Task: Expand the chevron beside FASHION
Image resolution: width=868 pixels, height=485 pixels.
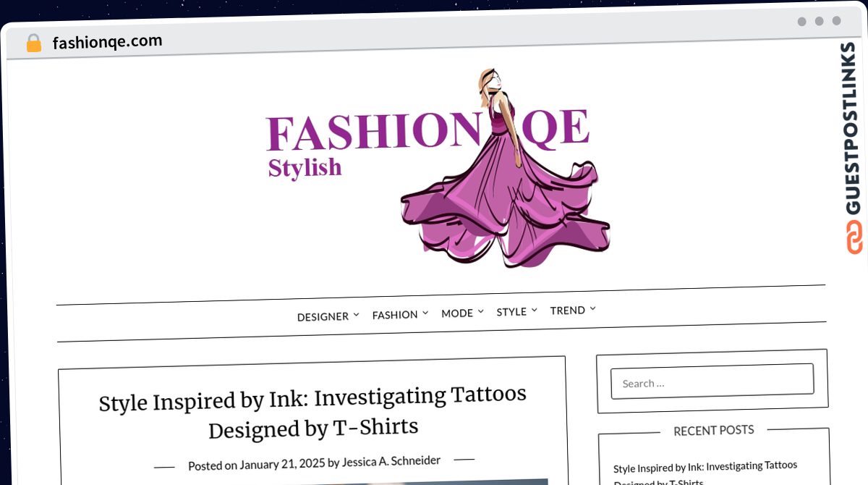Action: click(x=425, y=313)
